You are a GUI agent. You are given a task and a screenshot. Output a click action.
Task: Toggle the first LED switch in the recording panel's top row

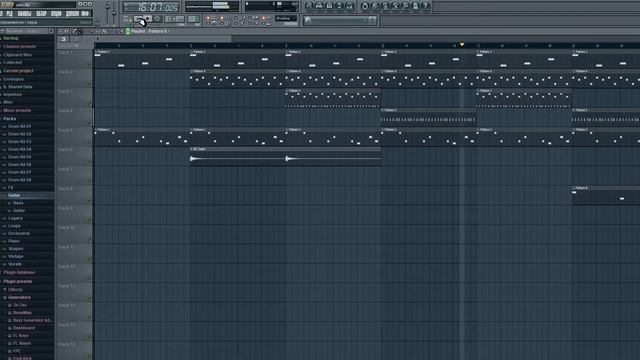click(x=208, y=18)
